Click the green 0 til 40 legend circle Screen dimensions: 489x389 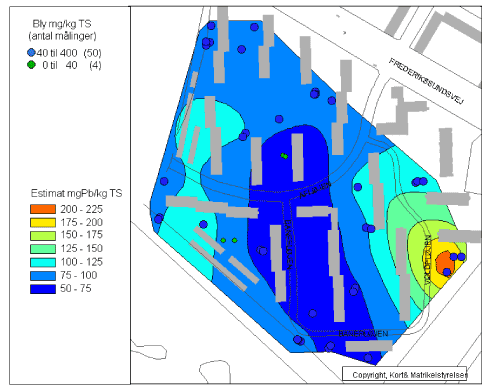[31, 65]
